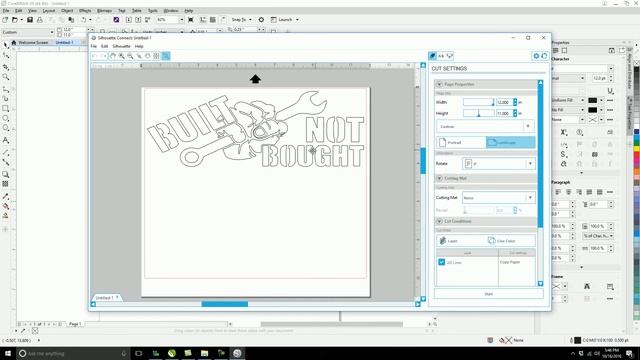Select the pan hand tool in Silhouette Connect
Viewport: 640px width, 360px height.
pyautogui.click(x=113, y=56)
